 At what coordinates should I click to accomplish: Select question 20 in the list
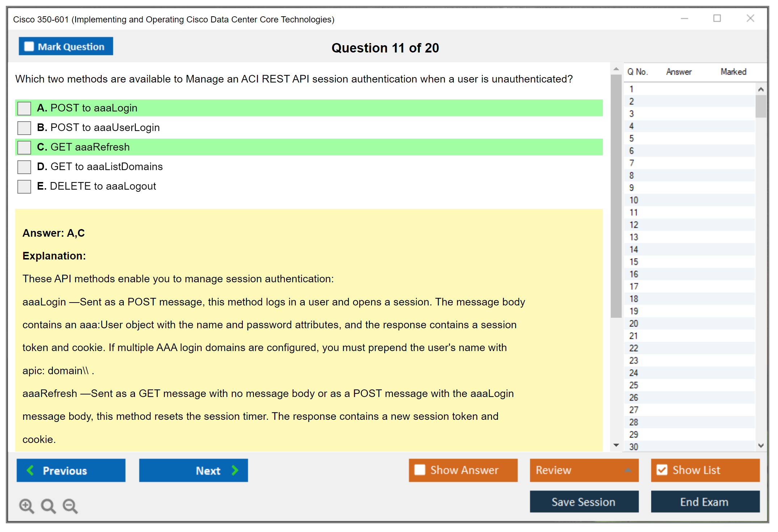click(634, 324)
